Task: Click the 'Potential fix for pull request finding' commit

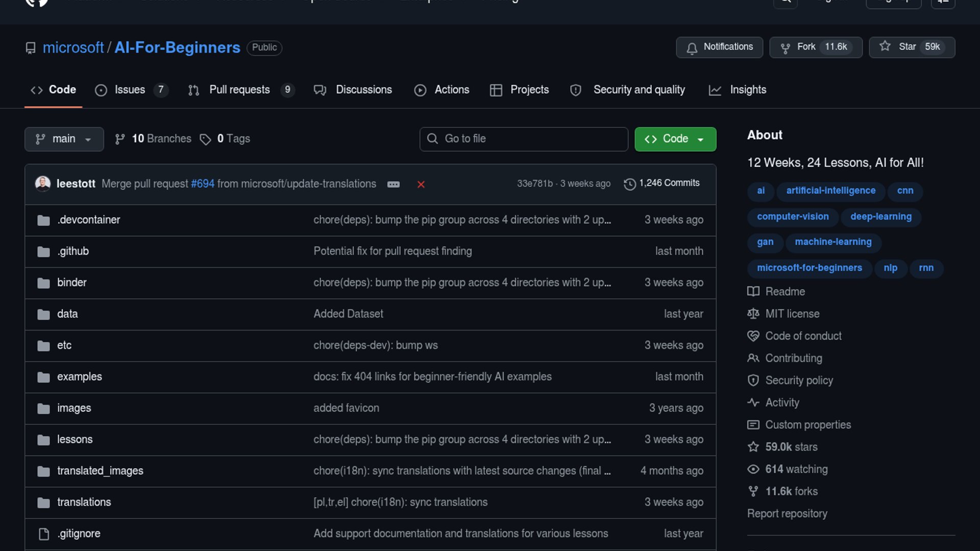Action: pos(393,252)
